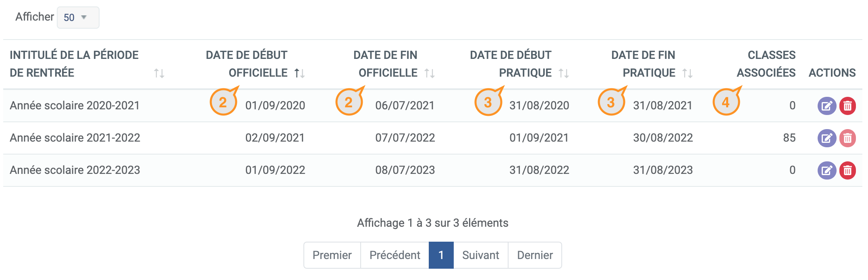This screenshot has width=868, height=280.
Task: Sort by Date de début officielle
Action: click(299, 73)
